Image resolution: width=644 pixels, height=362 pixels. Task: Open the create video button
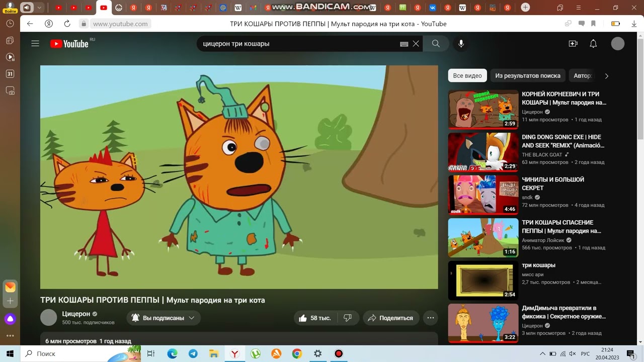pyautogui.click(x=573, y=44)
